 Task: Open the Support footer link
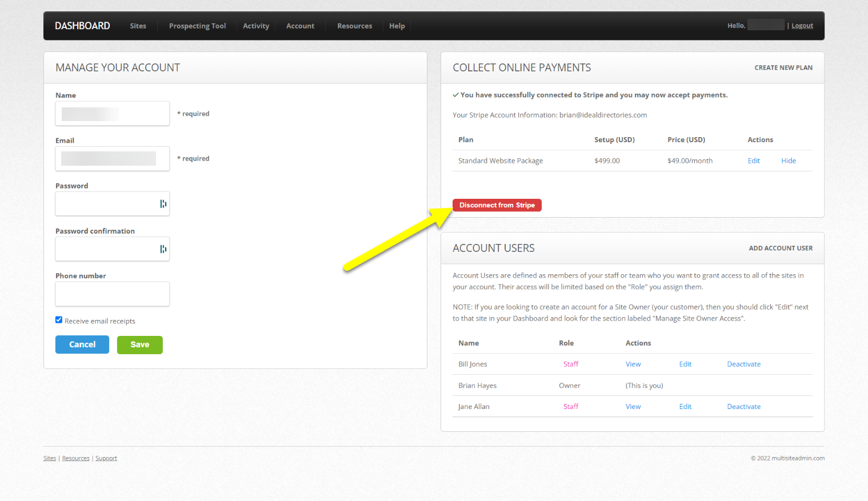(x=106, y=458)
